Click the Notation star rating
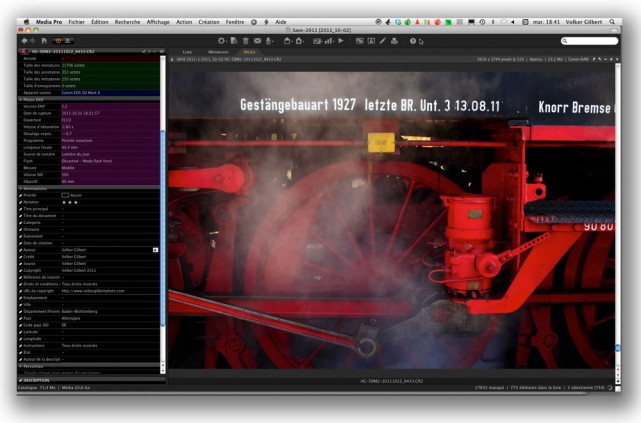This screenshot has height=423, width=641. pyautogui.click(x=69, y=202)
